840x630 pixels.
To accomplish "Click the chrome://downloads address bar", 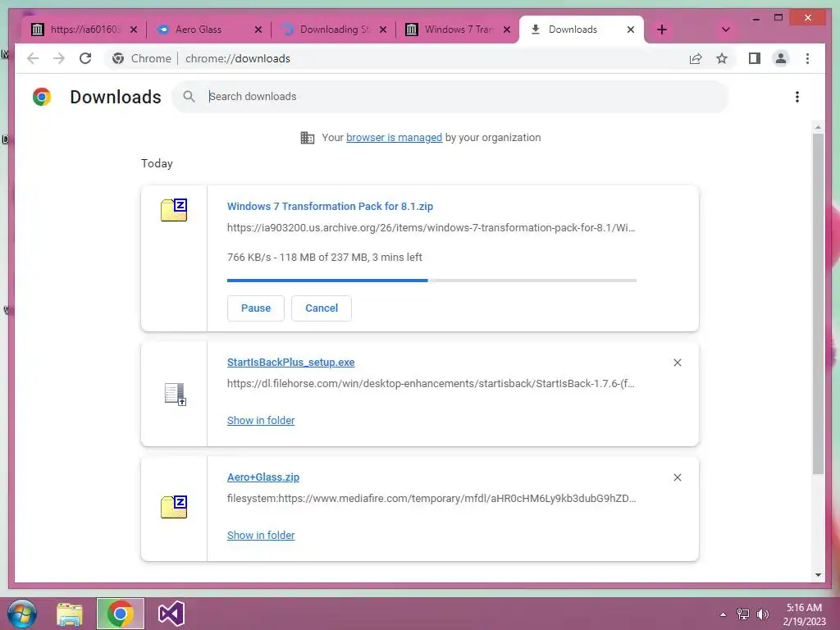I will [x=238, y=58].
